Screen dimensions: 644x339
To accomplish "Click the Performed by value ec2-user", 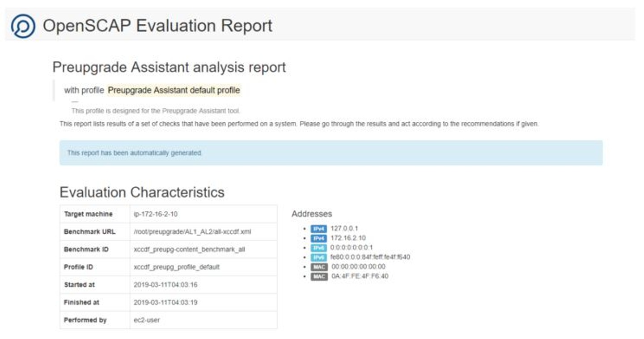I will click(147, 320).
